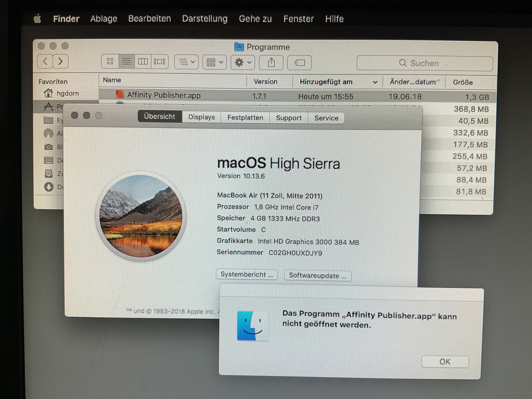This screenshot has width=532, height=399.
Task: Click the version cell 1.7.1
Action: 259,96
